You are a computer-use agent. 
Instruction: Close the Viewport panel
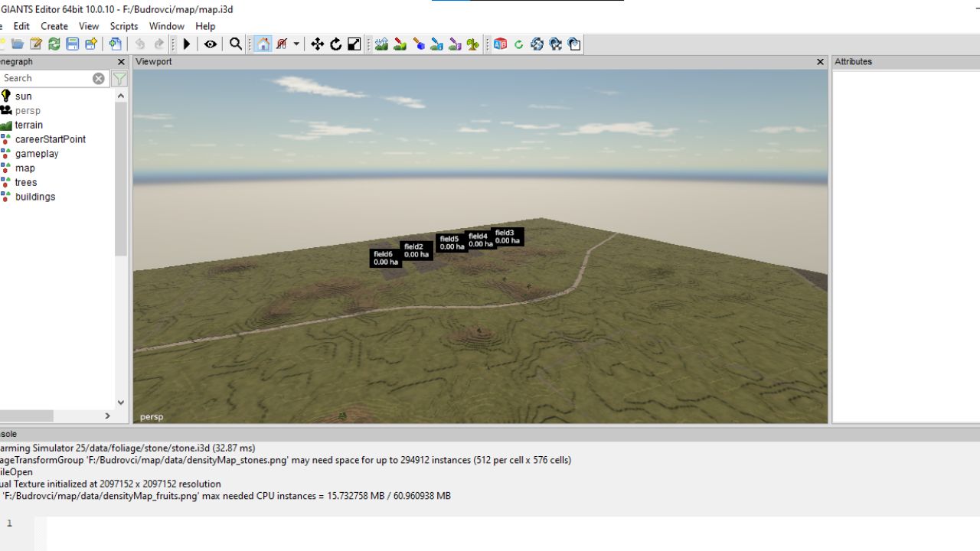pos(820,62)
